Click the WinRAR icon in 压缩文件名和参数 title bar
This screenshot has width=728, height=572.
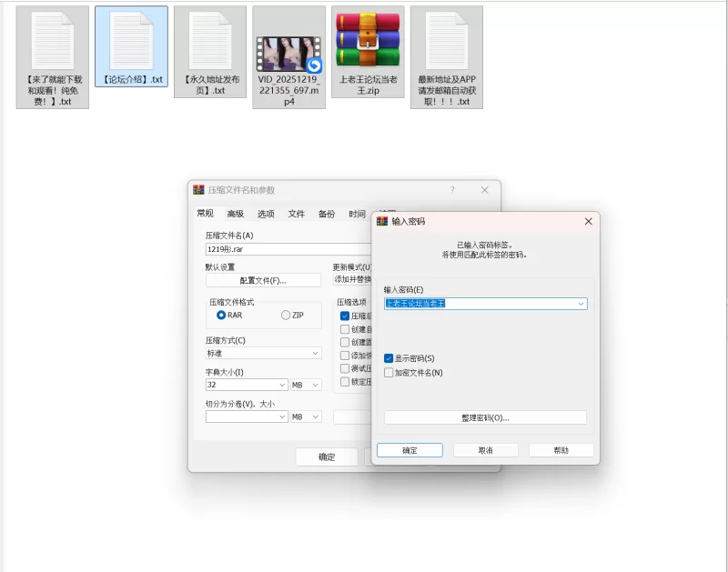(x=198, y=190)
